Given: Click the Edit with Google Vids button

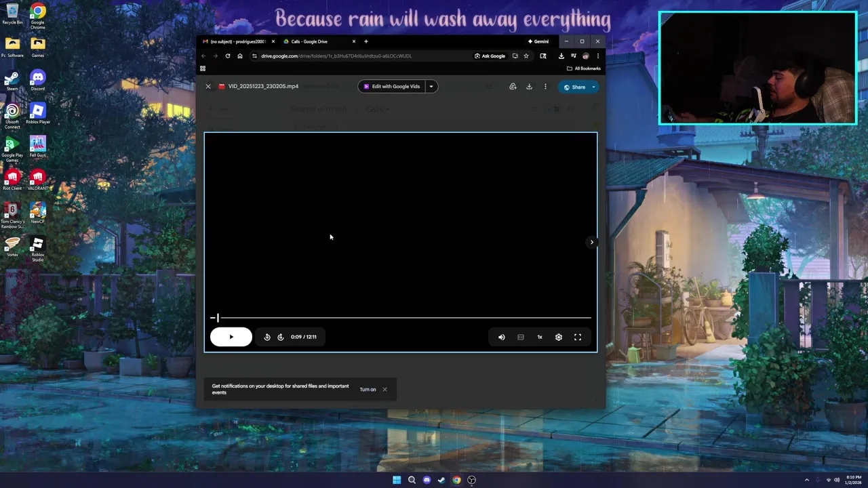Looking at the screenshot, I should 391,87.
